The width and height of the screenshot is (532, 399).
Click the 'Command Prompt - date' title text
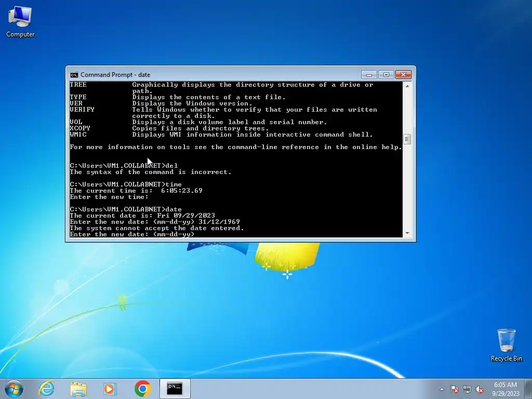115,75
